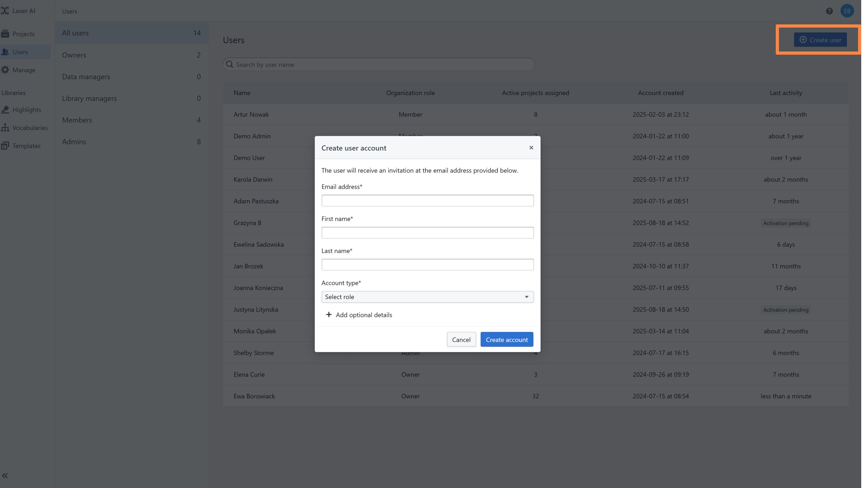Click the First name field
Image resolution: width=868 pixels, height=488 pixels.
(427, 233)
